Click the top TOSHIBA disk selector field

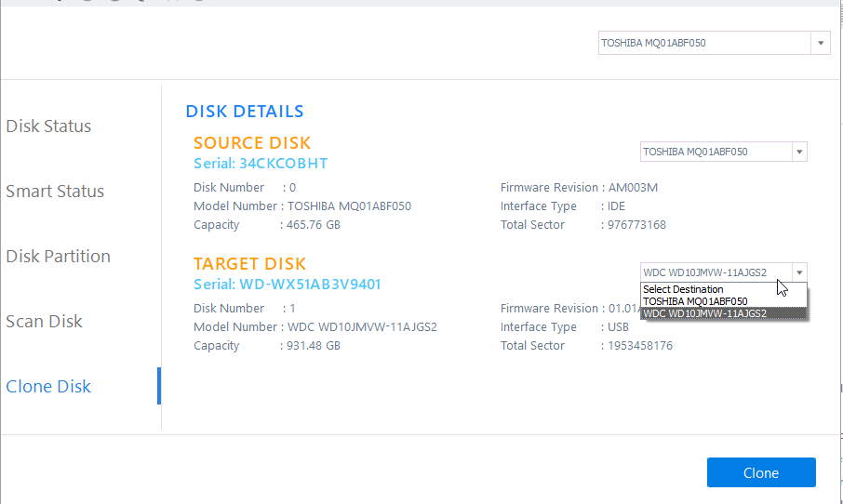(x=704, y=43)
